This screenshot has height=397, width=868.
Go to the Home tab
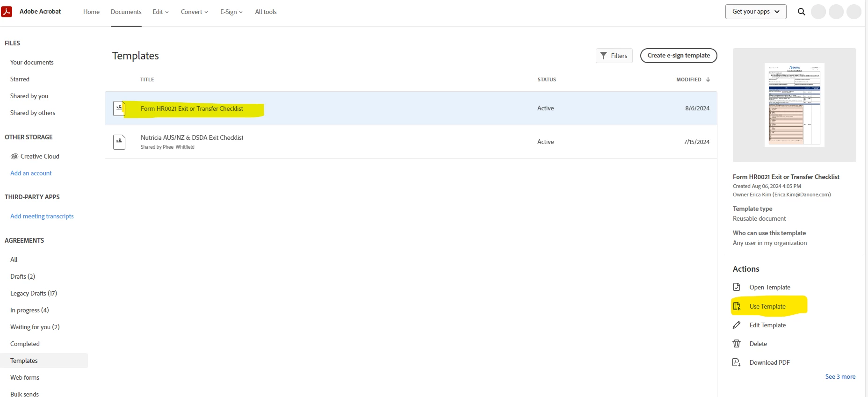[91, 12]
